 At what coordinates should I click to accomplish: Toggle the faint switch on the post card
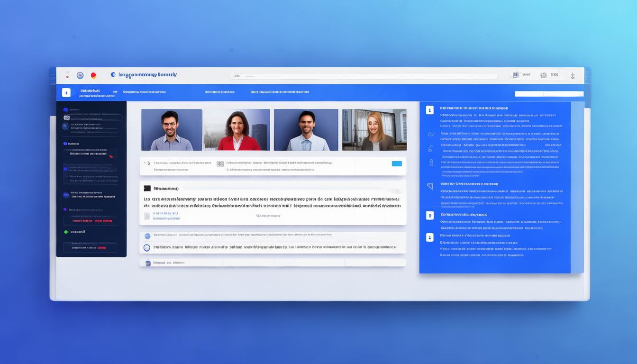click(x=395, y=191)
